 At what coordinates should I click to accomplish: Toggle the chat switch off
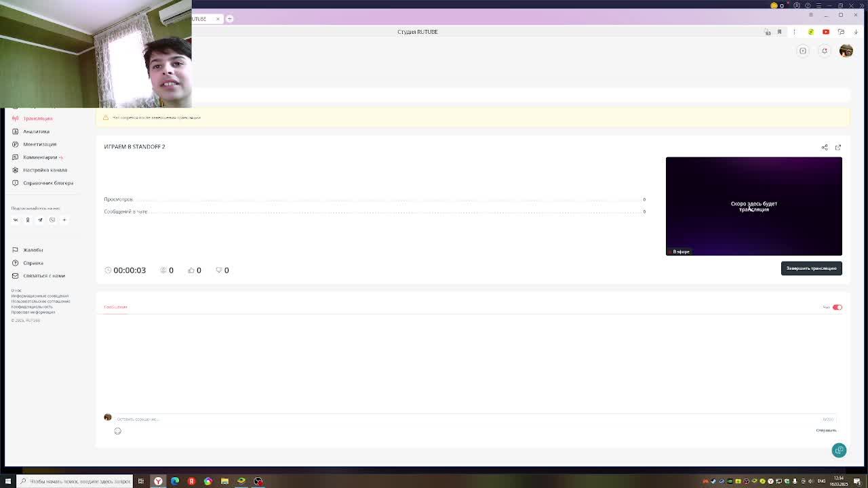(x=837, y=308)
